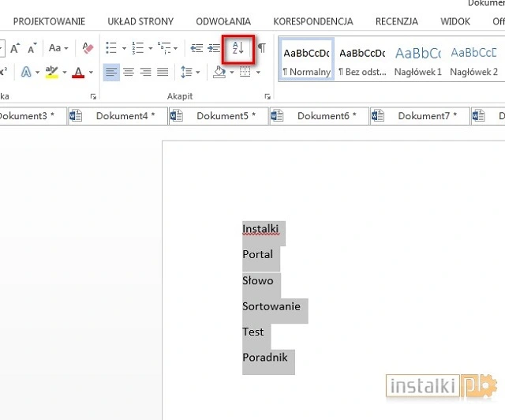Click the line spacing icon

186,72
